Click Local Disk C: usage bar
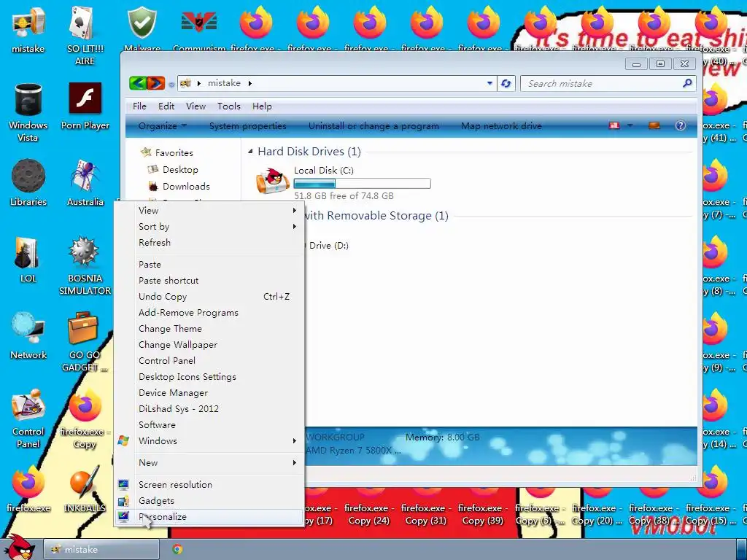 click(362, 183)
